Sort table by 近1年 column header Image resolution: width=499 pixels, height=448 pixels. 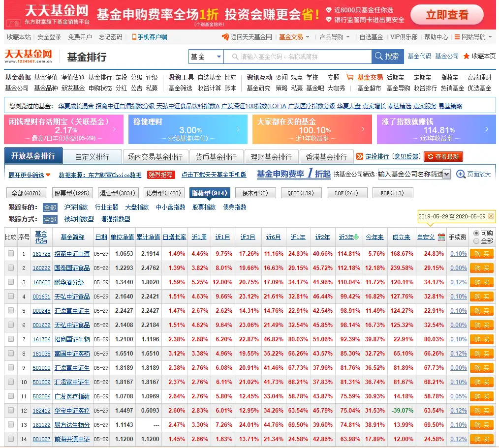pyautogui.click(x=298, y=237)
